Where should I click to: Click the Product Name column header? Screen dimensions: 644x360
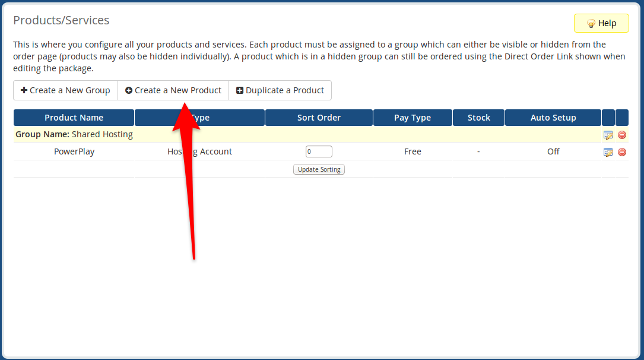coord(74,118)
